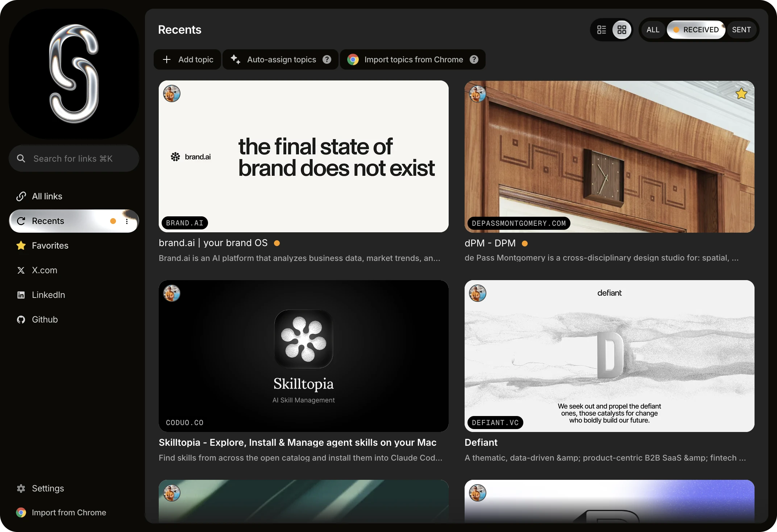Switch to list view layout

pyautogui.click(x=602, y=30)
